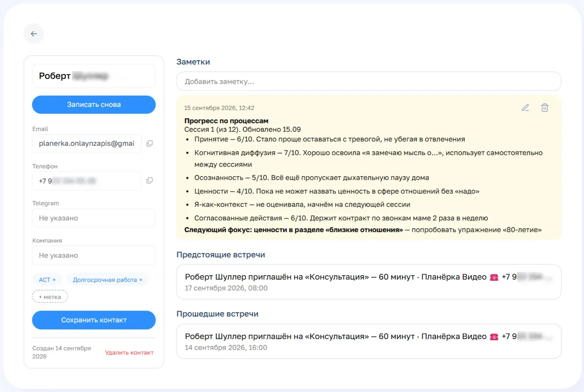Click the note line starting with Принятие — 6/10

tap(330, 139)
